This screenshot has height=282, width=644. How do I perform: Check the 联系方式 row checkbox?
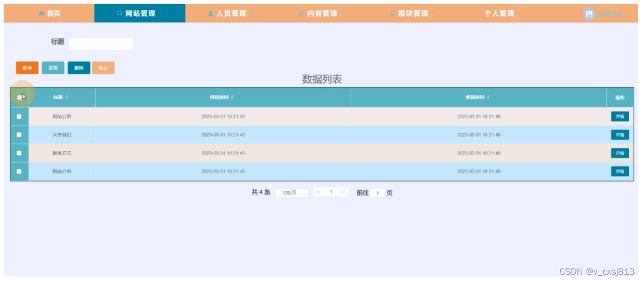tap(19, 153)
